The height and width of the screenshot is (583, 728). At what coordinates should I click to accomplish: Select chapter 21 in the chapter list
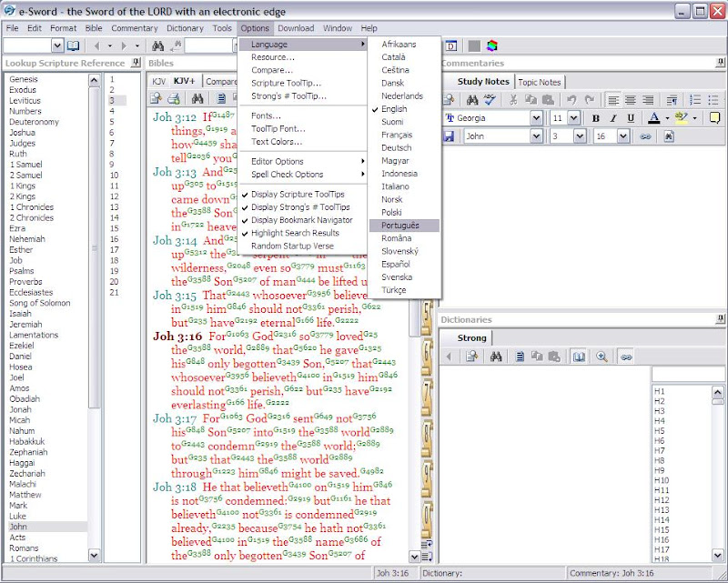tap(115, 293)
